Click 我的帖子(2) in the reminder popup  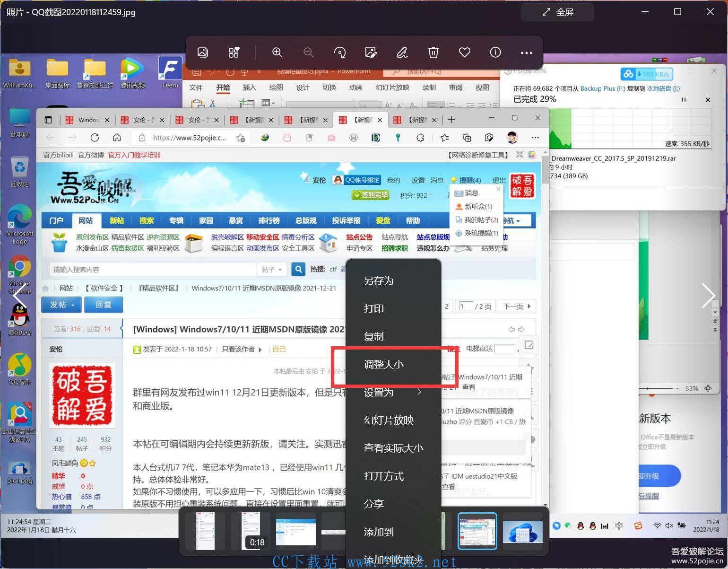(481, 220)
